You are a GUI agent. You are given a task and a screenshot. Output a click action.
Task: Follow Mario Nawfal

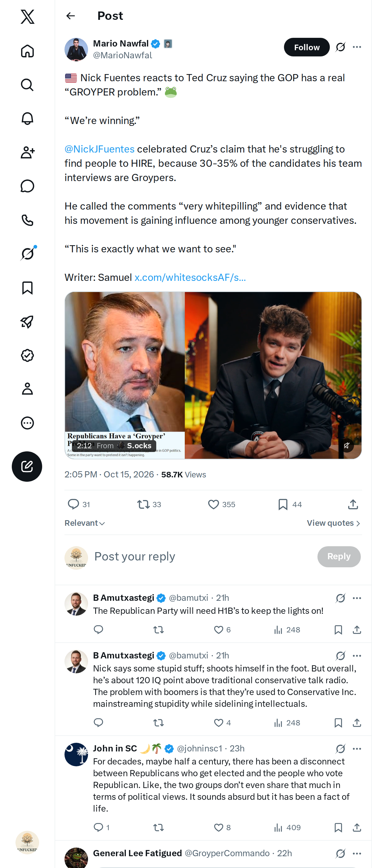307,47
